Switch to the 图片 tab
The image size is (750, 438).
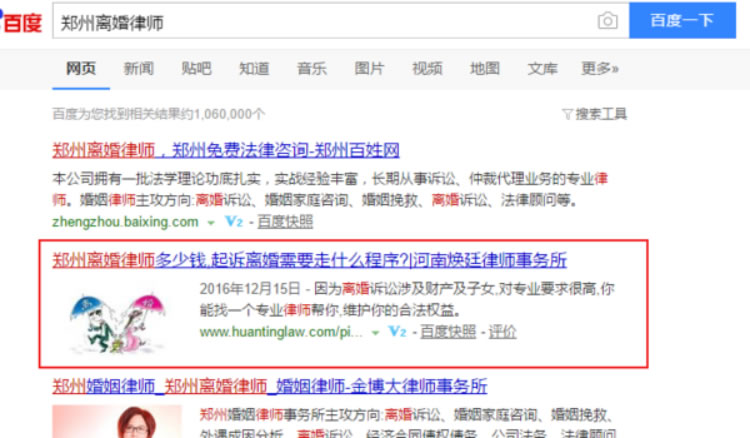(369, 69)
